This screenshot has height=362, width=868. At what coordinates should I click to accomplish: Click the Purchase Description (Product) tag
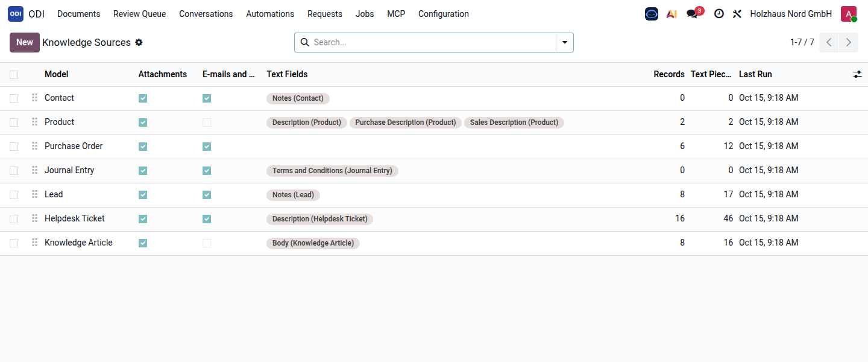[x=406, y=122]
